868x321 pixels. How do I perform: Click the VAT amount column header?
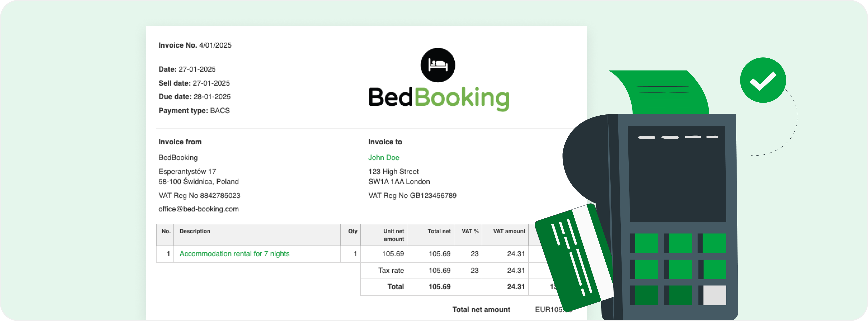(x=509, y=231)
